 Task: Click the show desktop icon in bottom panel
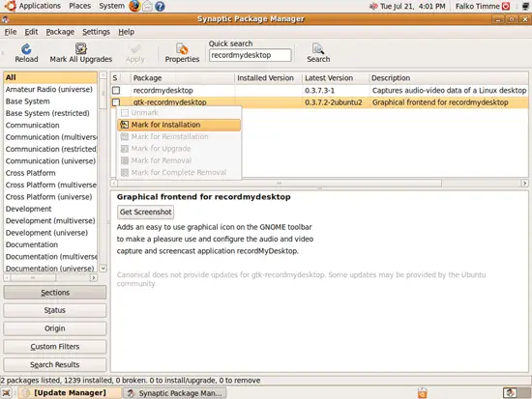6,393
